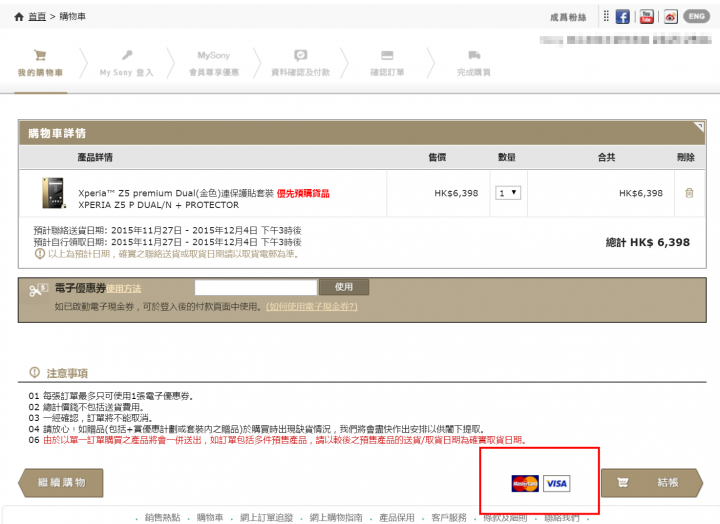Image resolution: width=720 pixels, height=524 pixels.
Task: Click the scissors coupon icon
Action: (x=38, y=290)
